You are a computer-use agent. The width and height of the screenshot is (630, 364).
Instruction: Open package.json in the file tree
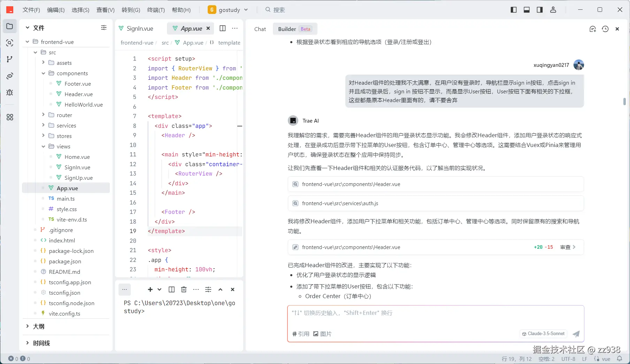click(65, 261)
